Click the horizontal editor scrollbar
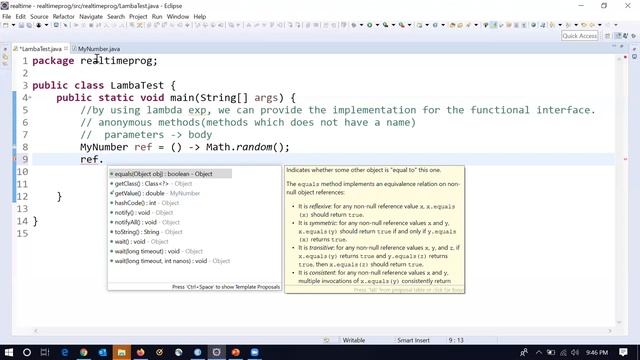 click(323, 331)
